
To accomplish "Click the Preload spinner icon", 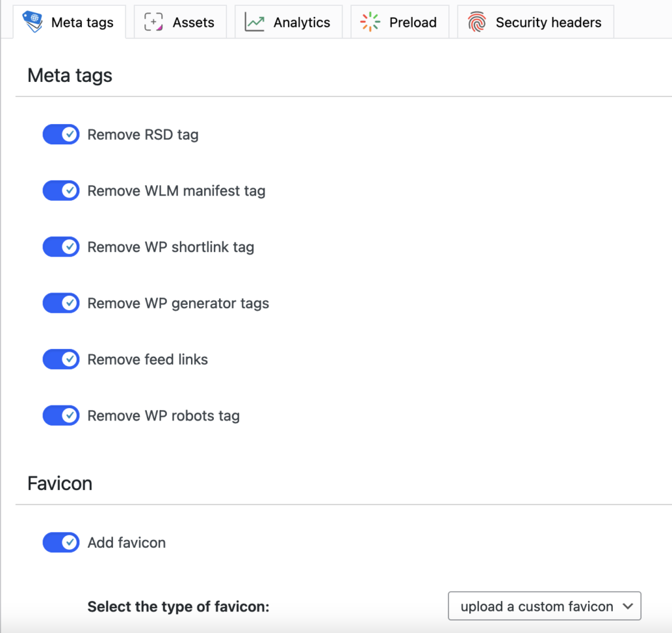I will click(370, 22).
